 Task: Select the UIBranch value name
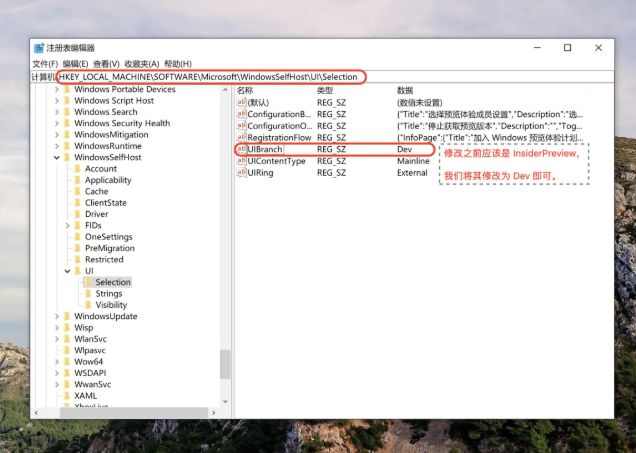[265, 149]
